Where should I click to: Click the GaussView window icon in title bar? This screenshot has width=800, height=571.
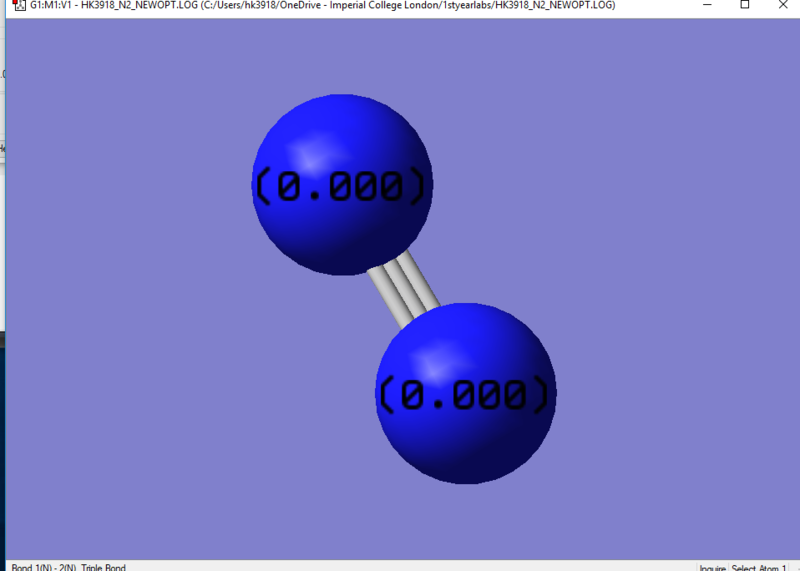(19, 5)
